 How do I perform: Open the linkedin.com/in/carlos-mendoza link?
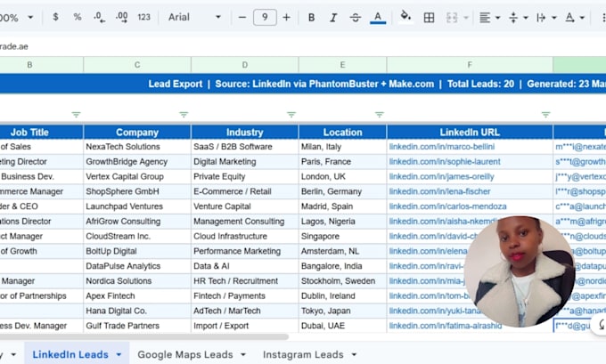(447, 206)
